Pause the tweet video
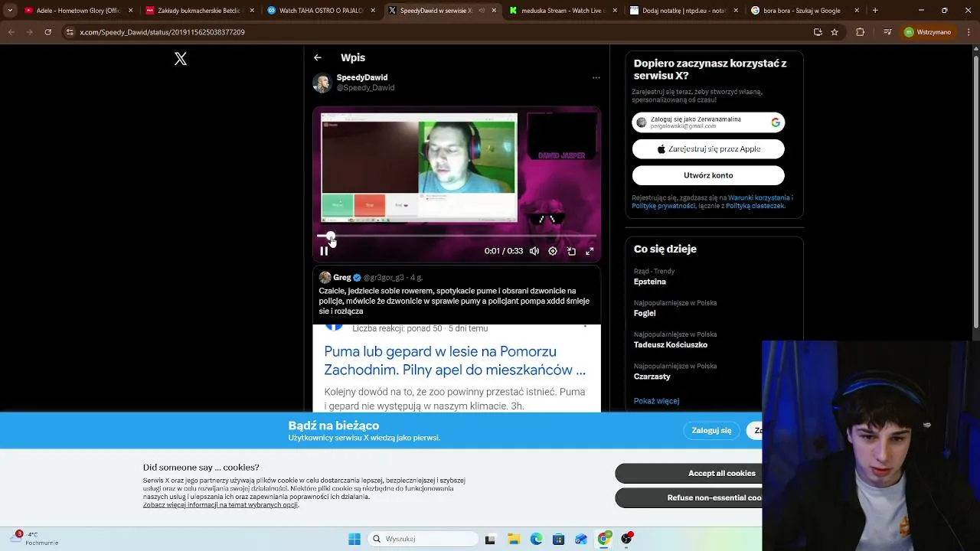The width and height of the screenshot is (980, 551). pyautogui.click(x=324, y=251)
